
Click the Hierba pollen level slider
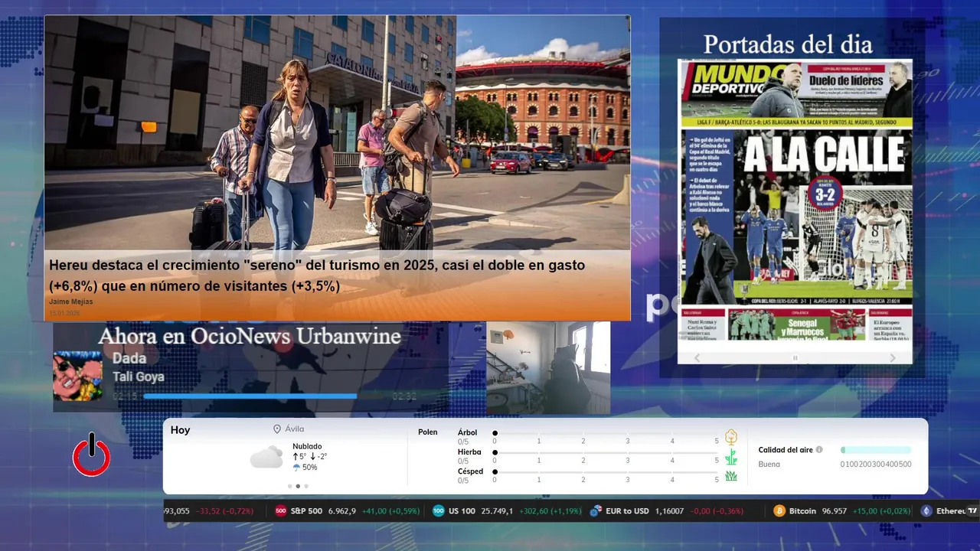click(x=606, y=453)
